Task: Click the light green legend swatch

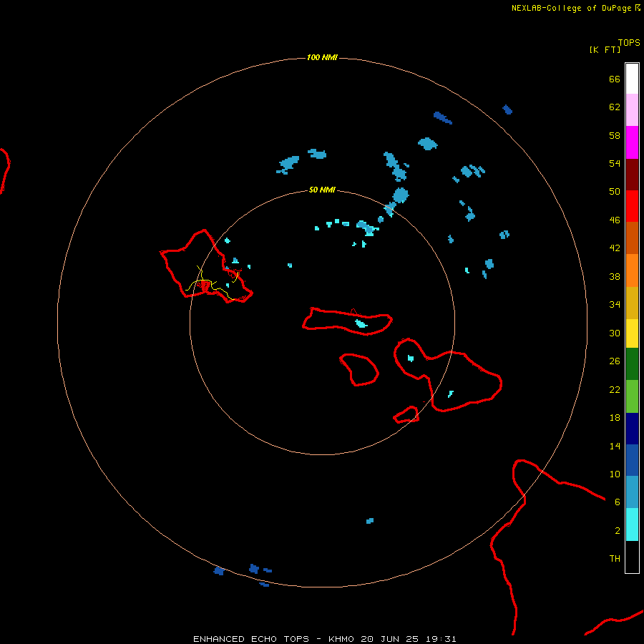Action: pos(632,396)
